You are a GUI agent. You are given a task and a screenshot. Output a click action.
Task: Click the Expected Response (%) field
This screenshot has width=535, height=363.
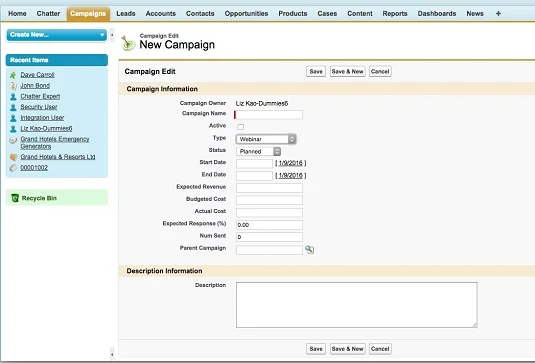[x=269, y=225]
